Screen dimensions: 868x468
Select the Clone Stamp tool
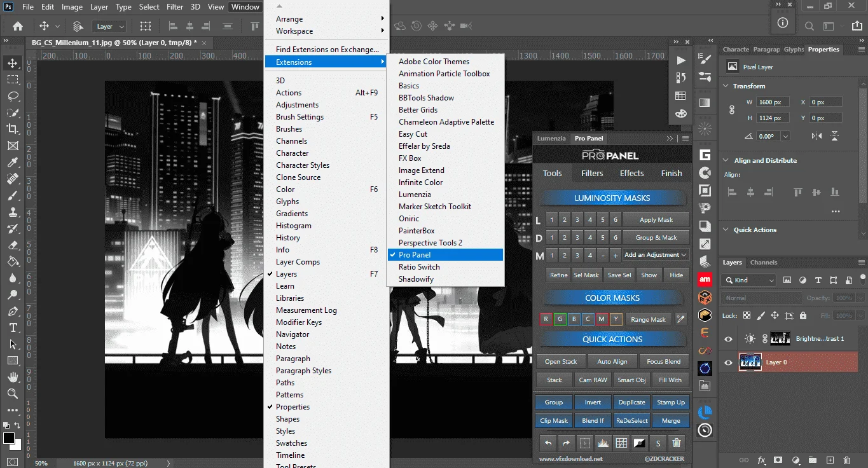[12, 212]
